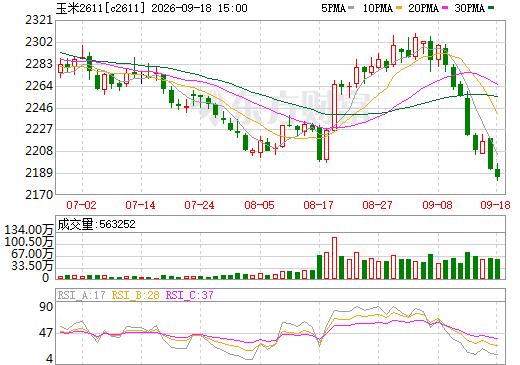Click the 08-27 date marker
520x365 pixels.
pyautogui.click(x=377, y=205)
